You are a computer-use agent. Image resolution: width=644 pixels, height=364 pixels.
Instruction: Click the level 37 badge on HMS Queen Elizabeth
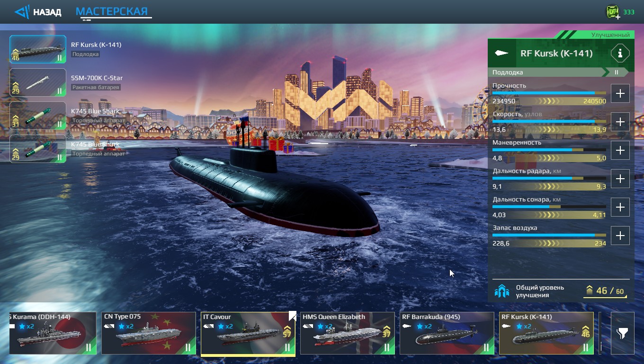click(x=386, y=332)
